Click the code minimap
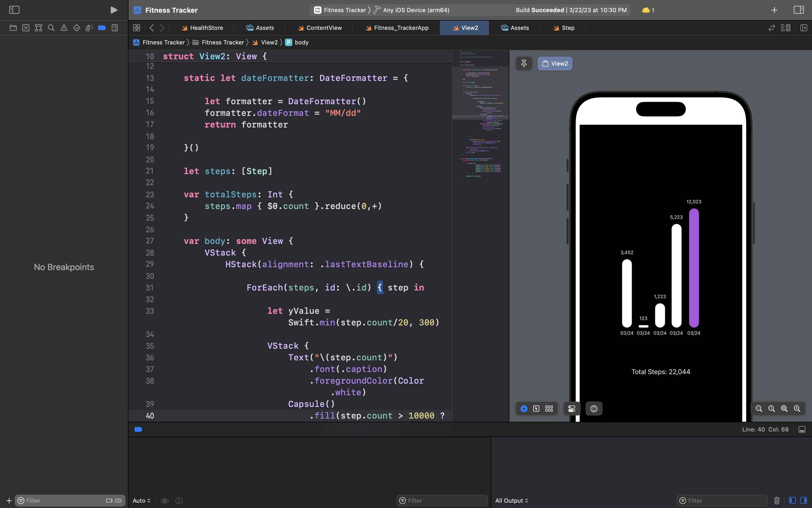This screenshot has width=812, height=508. coord(481,236)
